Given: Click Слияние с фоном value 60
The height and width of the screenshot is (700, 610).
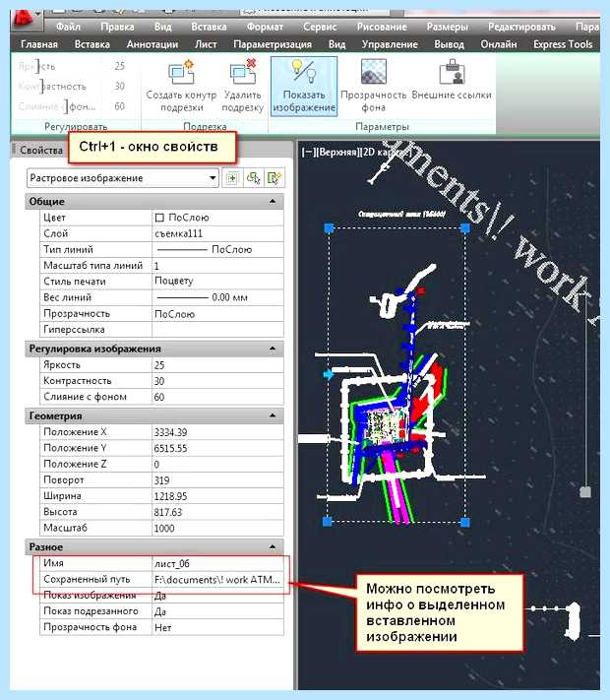Looking at the screenshot, I should click(217, 397).
